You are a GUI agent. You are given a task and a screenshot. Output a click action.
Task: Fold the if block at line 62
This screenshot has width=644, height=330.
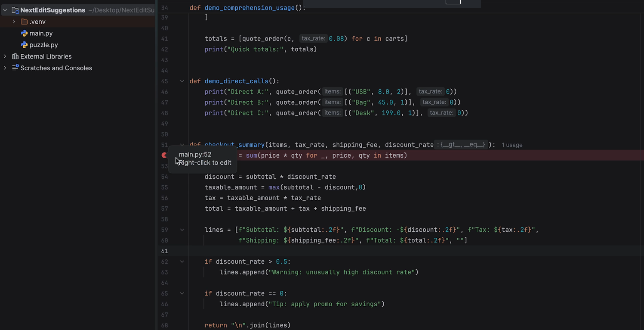182,262
